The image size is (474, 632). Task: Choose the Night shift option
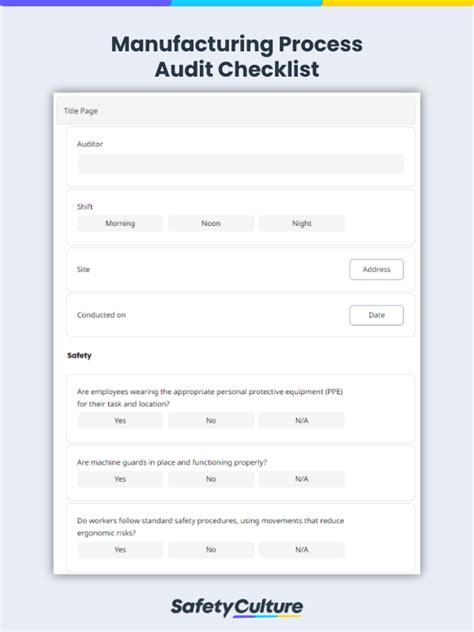301,223
